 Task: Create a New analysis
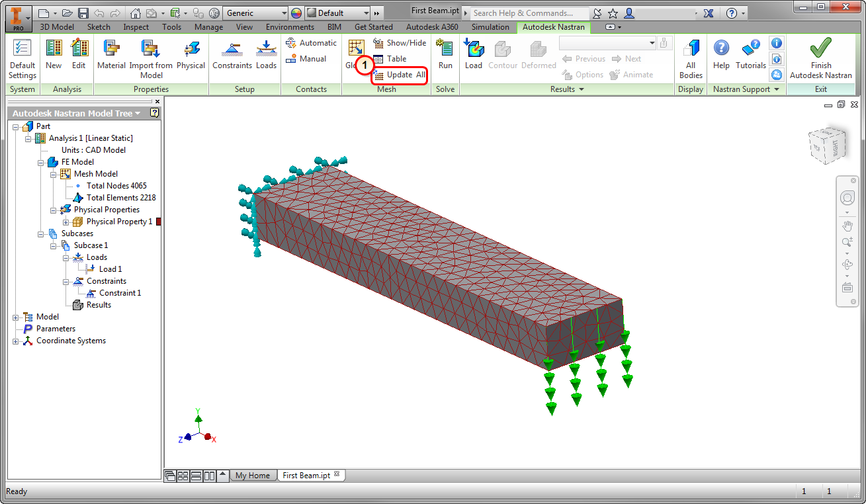pyautogui.click(x=54, y=54)
